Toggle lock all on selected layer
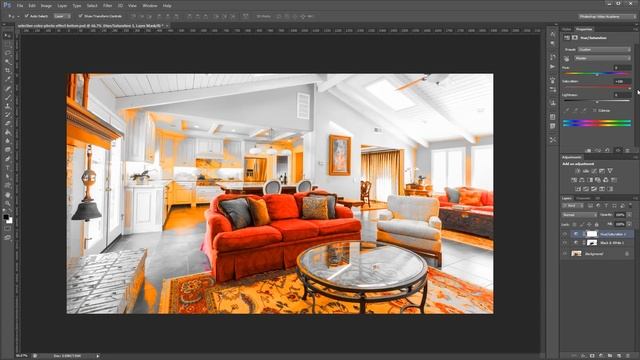Screen dimensions: 640x360 pos(596,224)
